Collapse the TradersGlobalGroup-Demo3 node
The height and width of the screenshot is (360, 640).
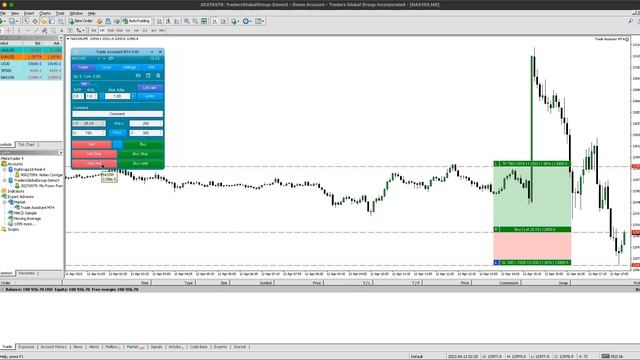point(5,180)
